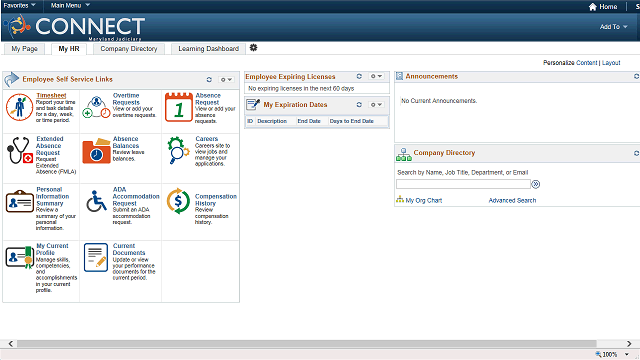The height and width of the screenshot is (360, 640).
Task: Click the CONNECT Maryland Judiciary logo
Action: (x=74, y=27)
